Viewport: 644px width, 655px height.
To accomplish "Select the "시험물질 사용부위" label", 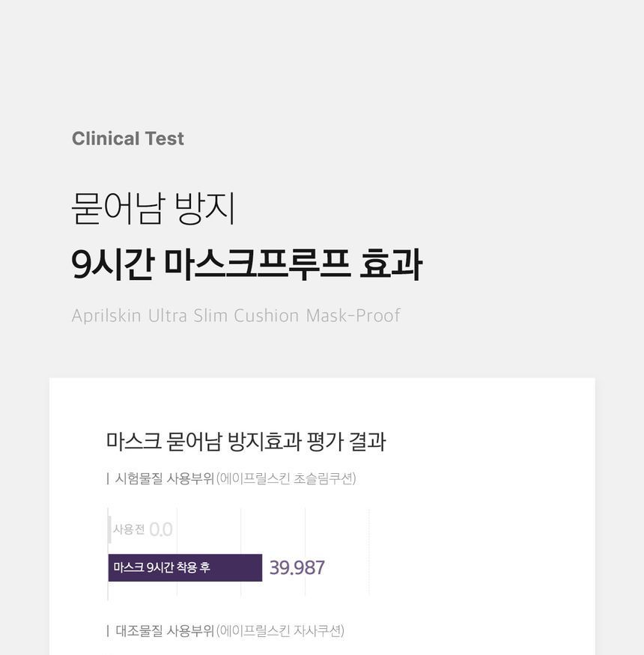I will [164, 479].
